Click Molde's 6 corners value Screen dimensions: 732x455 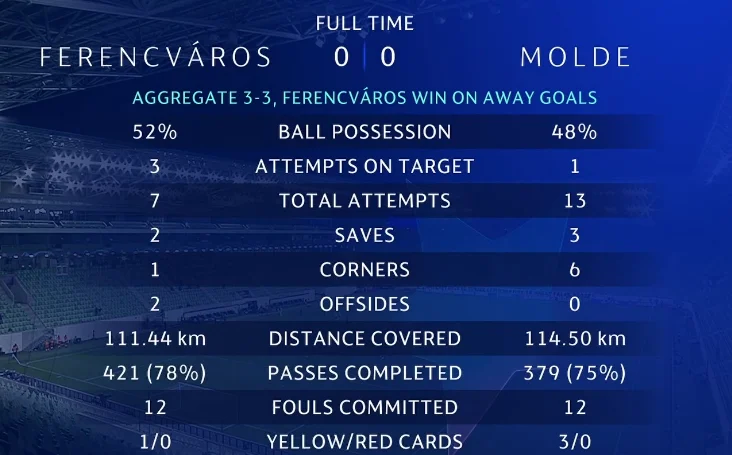(x=575, y=270)
